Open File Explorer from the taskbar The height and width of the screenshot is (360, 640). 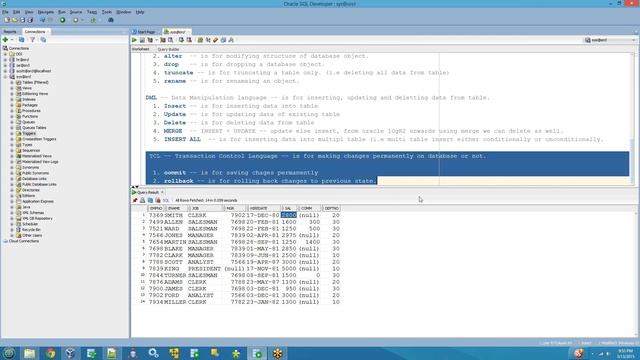point(29,353)
